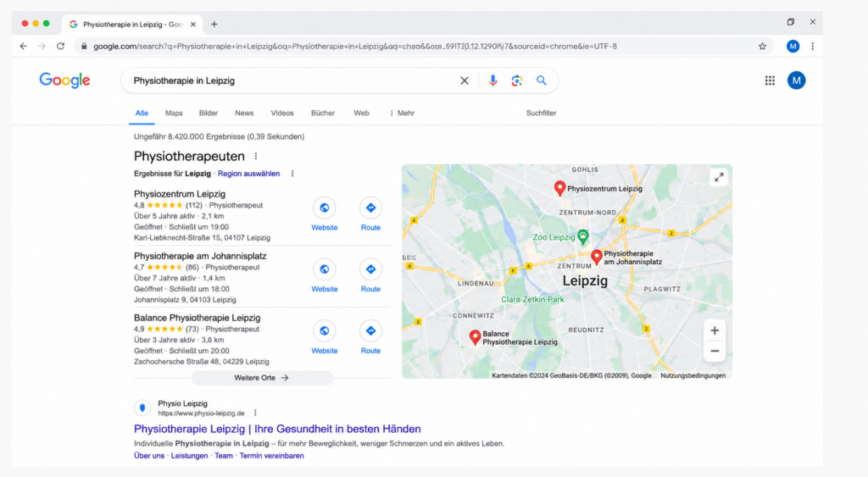Open Nutzungsbedingungen link on the map

[693, 375]
